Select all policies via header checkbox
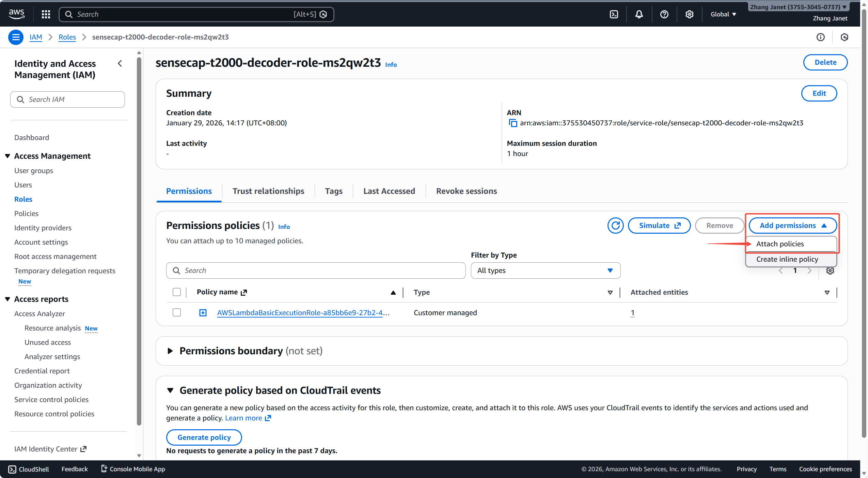 tap(177, 292)
